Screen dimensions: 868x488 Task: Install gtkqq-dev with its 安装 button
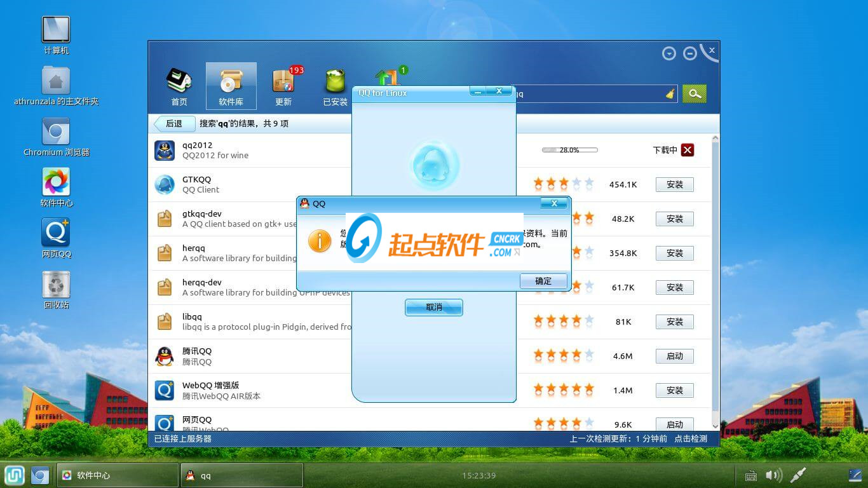(675, 219)
